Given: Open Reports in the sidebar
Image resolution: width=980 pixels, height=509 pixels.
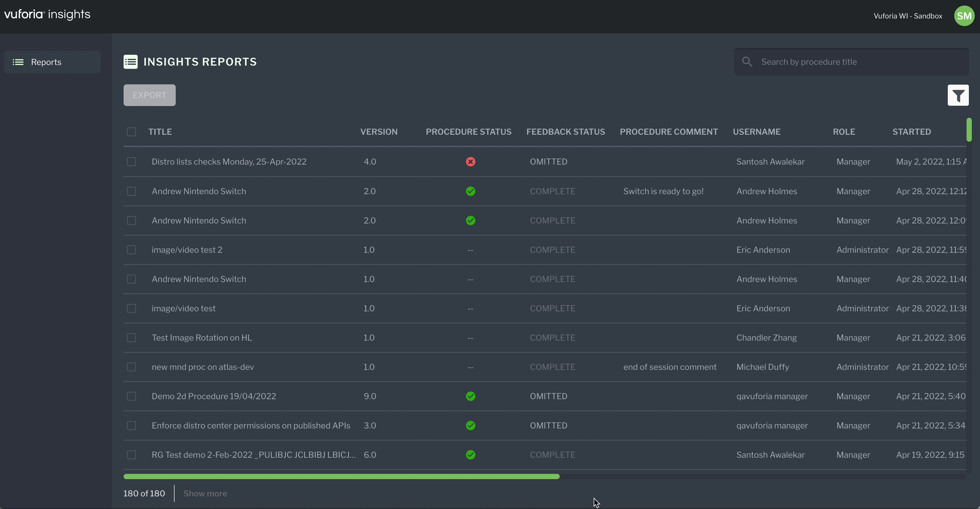Looking at the screenshot, I should (46, 62).
